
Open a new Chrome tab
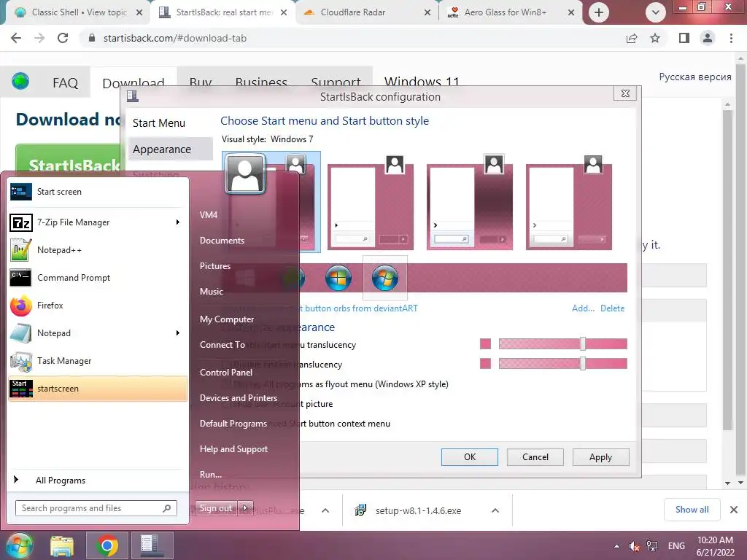[599, 12]
